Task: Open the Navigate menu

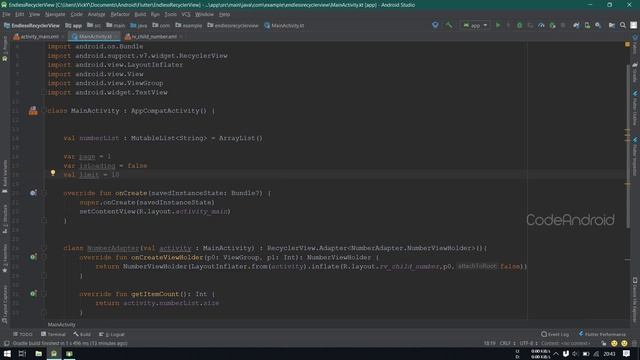Action: tap(55, 14)
